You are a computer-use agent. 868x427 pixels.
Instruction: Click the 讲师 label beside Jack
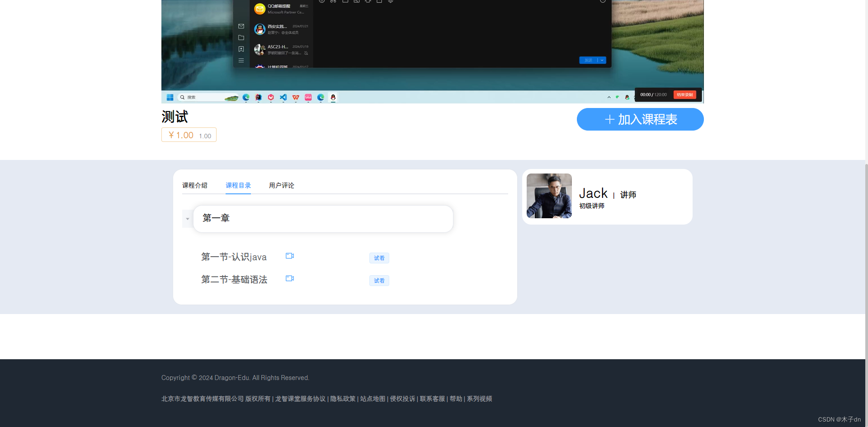tap(628, 195)
